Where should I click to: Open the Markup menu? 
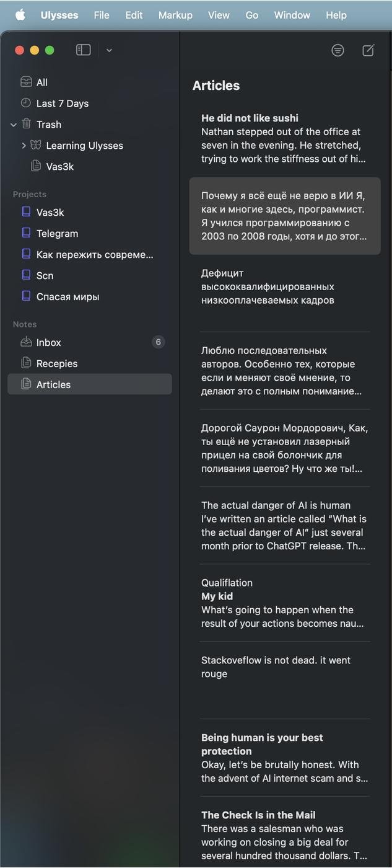tap(175, 15)
